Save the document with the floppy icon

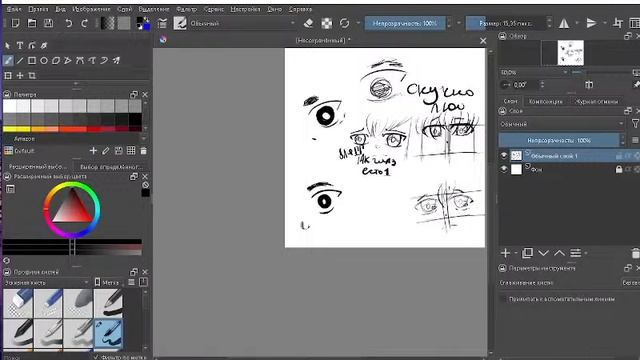click(48, 23)
